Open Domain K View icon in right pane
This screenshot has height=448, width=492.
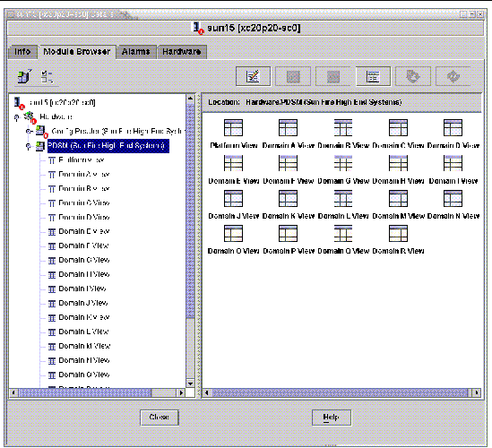(288, 199)
